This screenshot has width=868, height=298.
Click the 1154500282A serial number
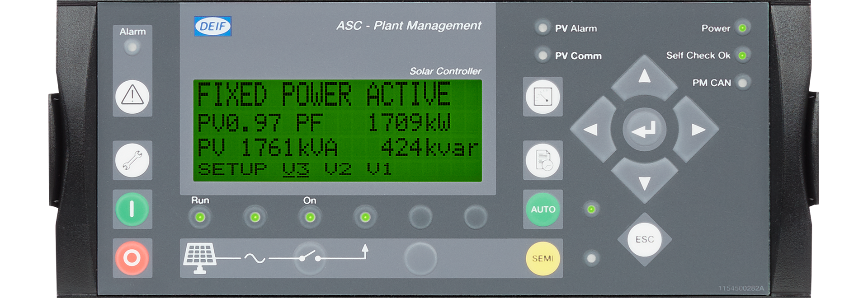point(741,288)
